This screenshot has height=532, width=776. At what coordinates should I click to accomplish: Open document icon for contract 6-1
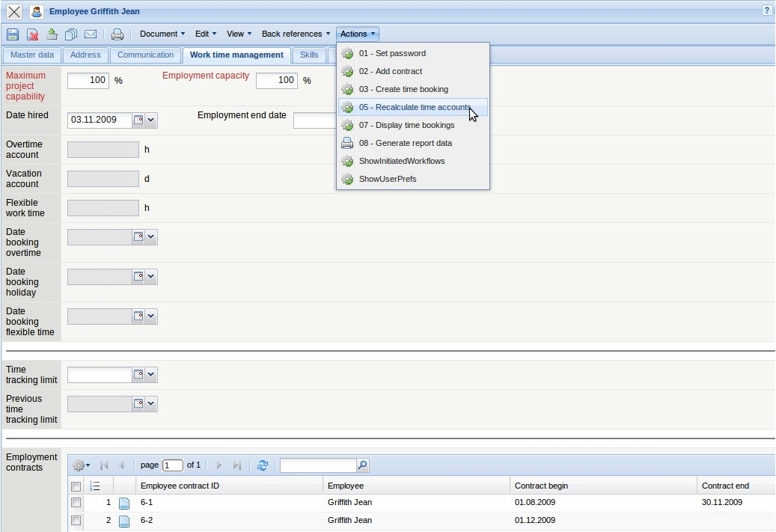click(x=124, y=503)
